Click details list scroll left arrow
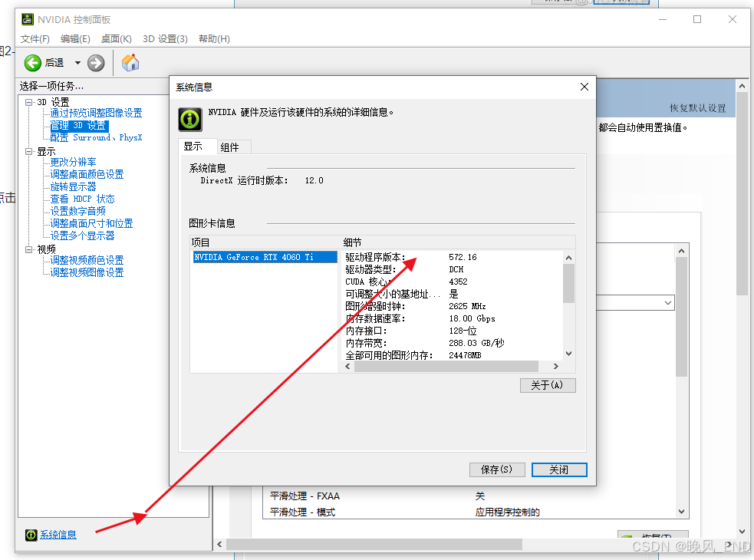 point(348,366)
